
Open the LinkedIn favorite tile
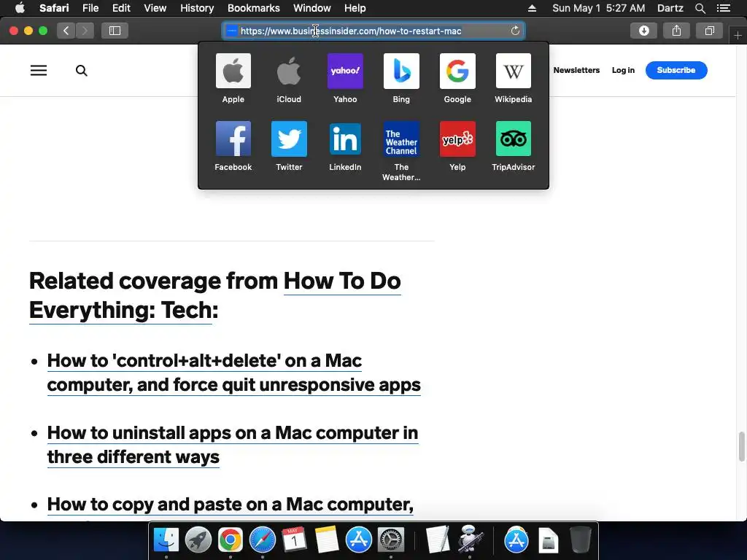click(x=345, y=146)
